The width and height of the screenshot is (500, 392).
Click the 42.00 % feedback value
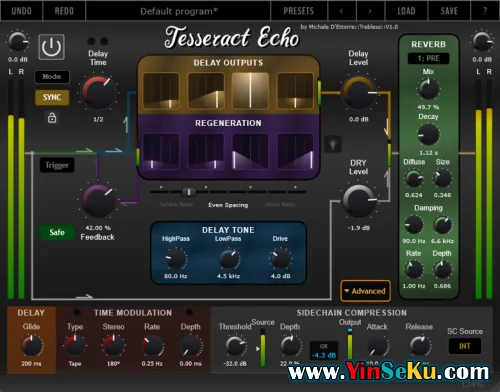coord(98,228)
